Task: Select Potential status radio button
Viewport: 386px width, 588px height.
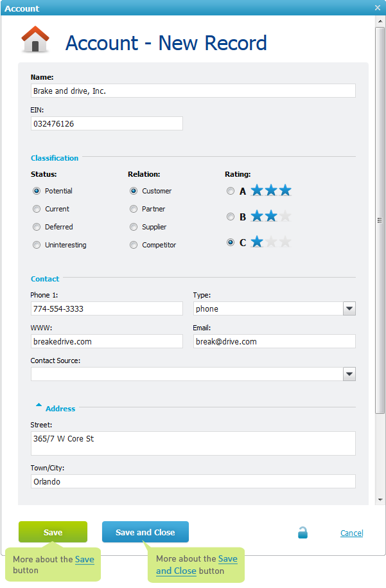Action: click(37, 191)
